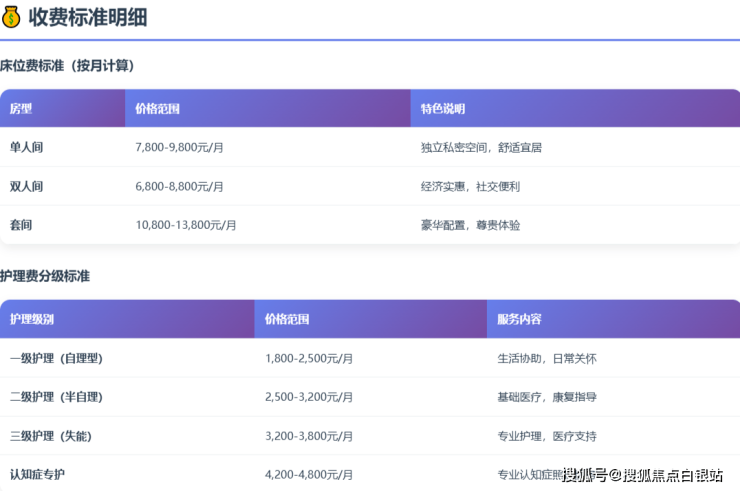Click the 2,500-3,200元/月 price cell
The image size is (740, 491).
(x=309, y=397)
